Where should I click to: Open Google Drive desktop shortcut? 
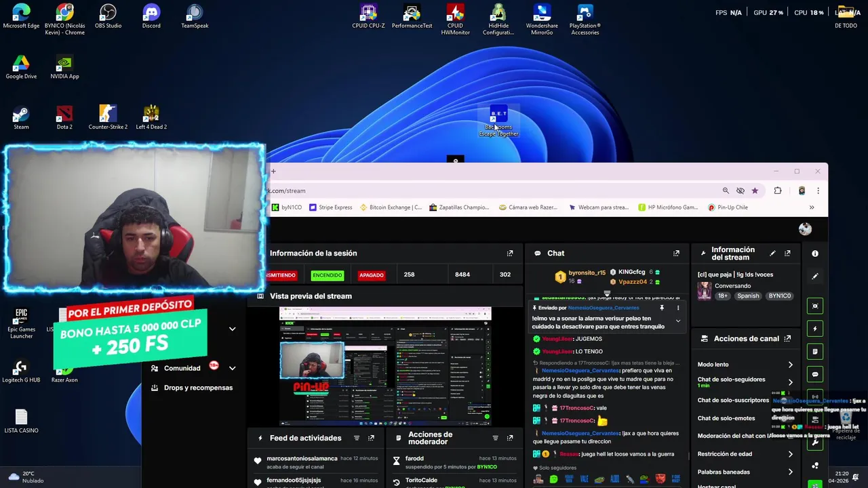(x=21, y=67)
